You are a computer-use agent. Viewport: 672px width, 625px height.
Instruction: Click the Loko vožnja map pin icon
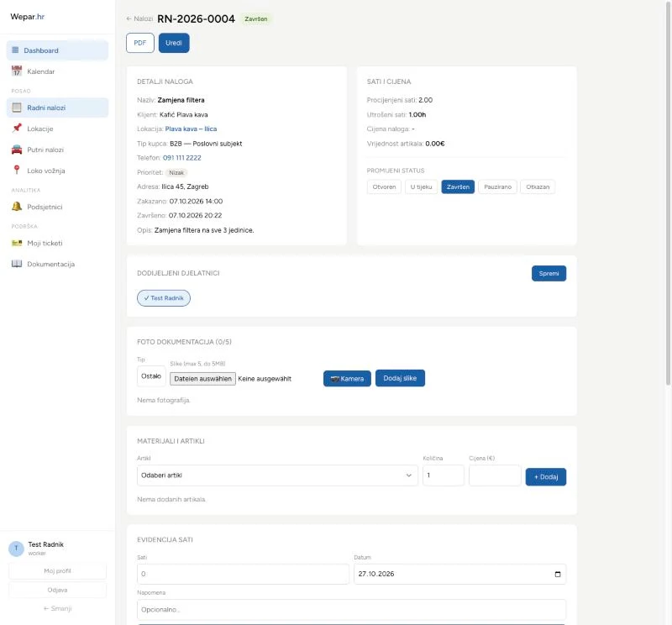coord(17,171)
